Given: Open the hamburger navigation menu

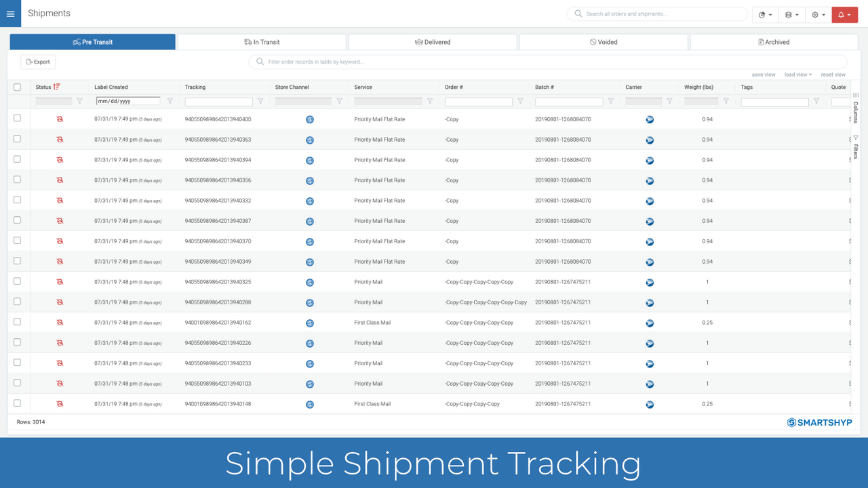Looking at the screenshot, I should (x=10, y=14).
